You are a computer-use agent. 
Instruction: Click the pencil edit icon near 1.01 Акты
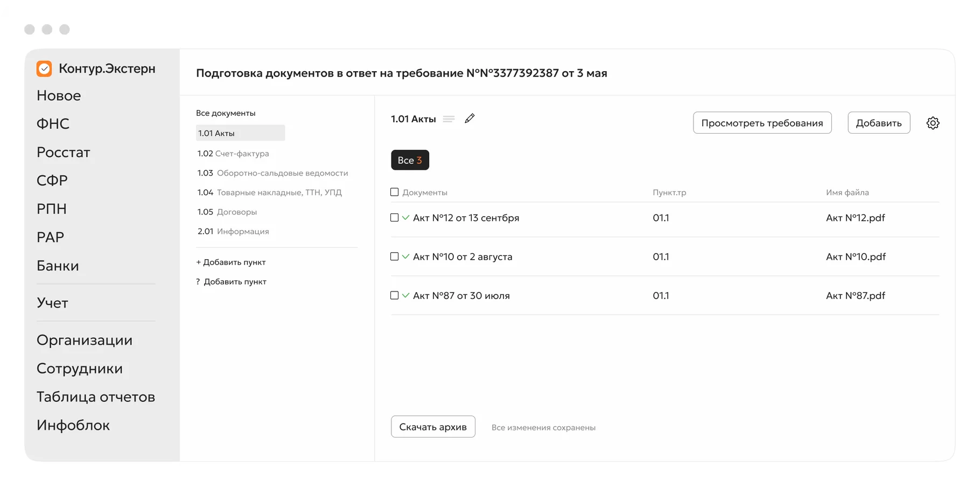point(470,119)
